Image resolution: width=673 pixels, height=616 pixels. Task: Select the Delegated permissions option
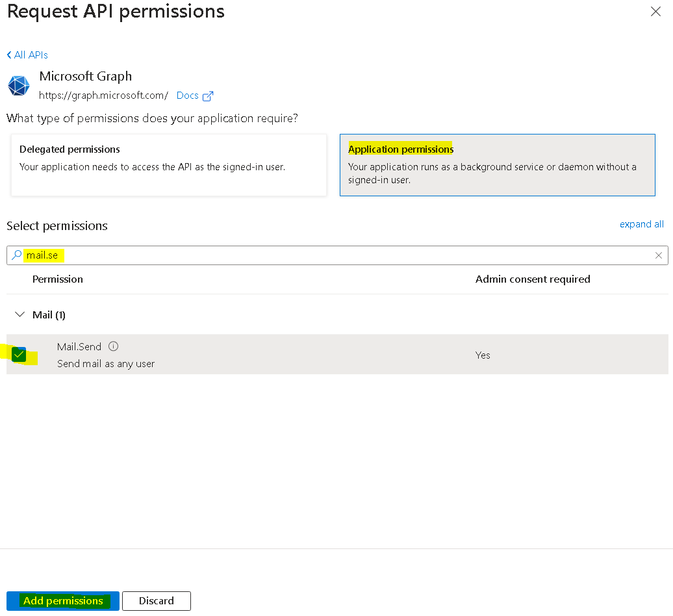[x=168, y=165]
